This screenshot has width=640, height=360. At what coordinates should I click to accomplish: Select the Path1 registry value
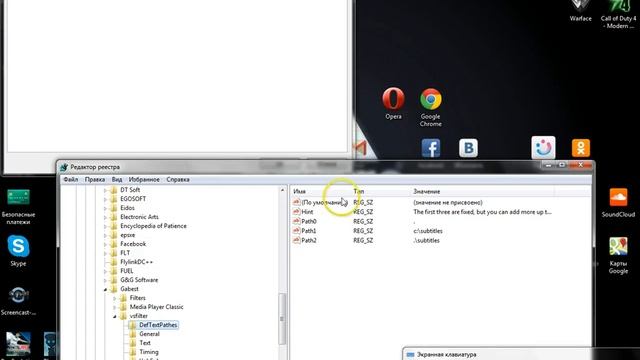point(309,231)
